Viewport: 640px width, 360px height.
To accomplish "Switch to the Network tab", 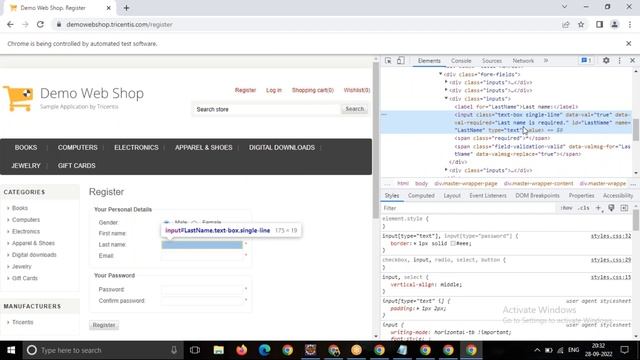I will pos(523,60).
